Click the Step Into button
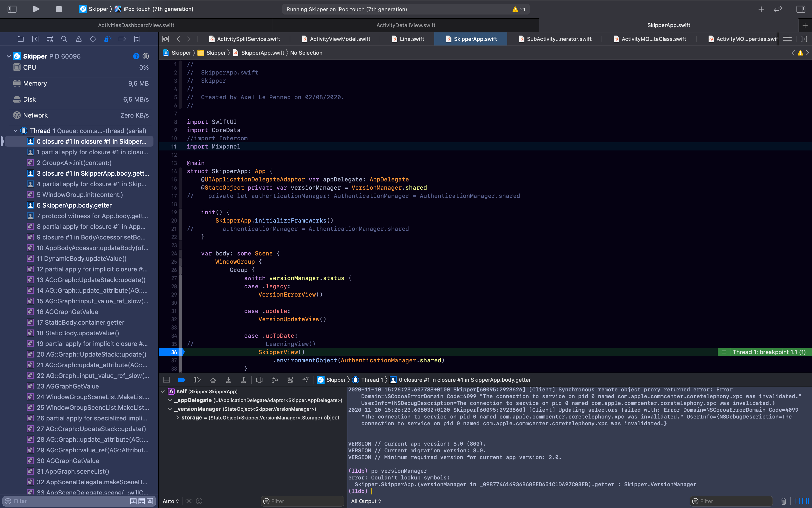The width and height of the screenshot is (812, 508). (228, 380)
